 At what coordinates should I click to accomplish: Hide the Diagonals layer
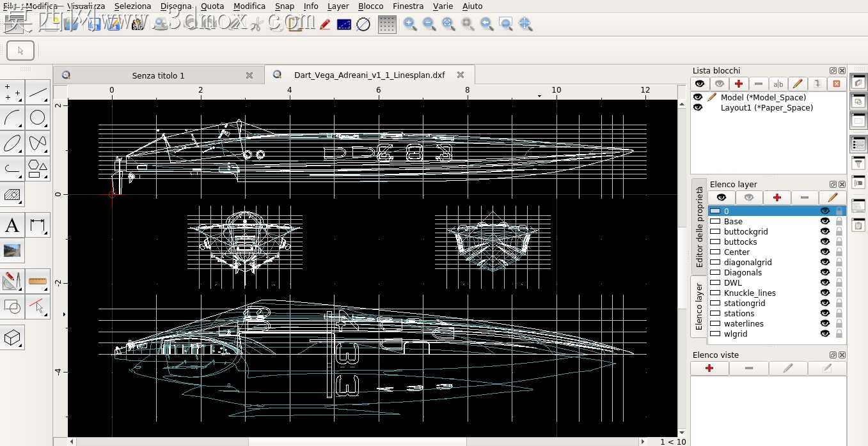pyautogui.click(x=825, y=272)
